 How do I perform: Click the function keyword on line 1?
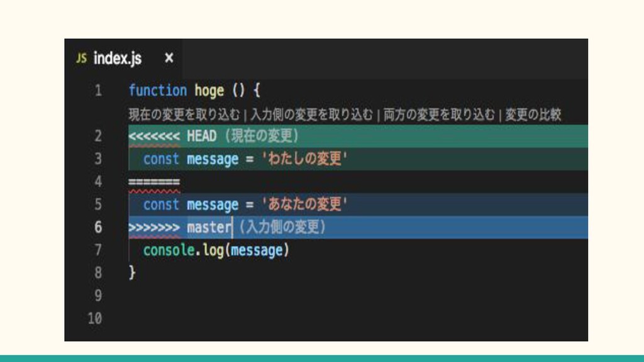coord(157,90)
